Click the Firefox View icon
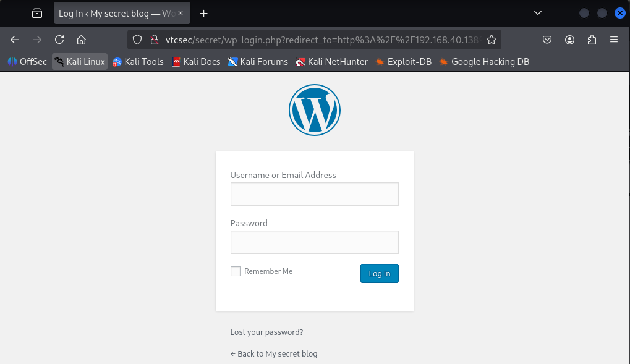630x364 pixels. [x=37, y=13]
